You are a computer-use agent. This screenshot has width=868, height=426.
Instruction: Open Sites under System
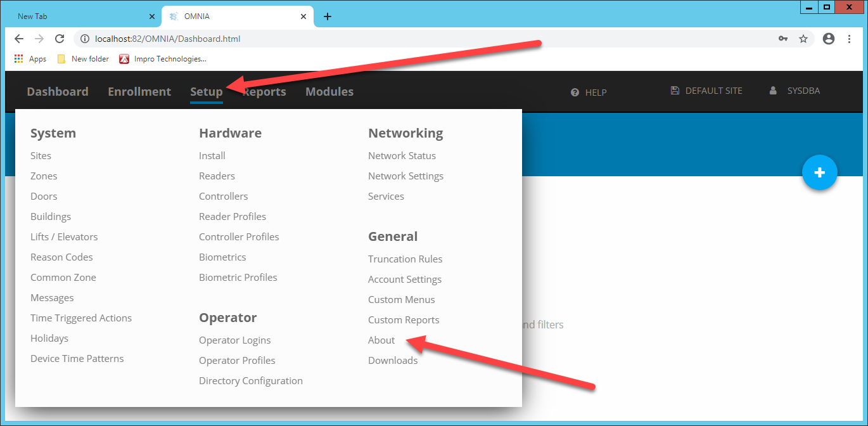(41, 156)
